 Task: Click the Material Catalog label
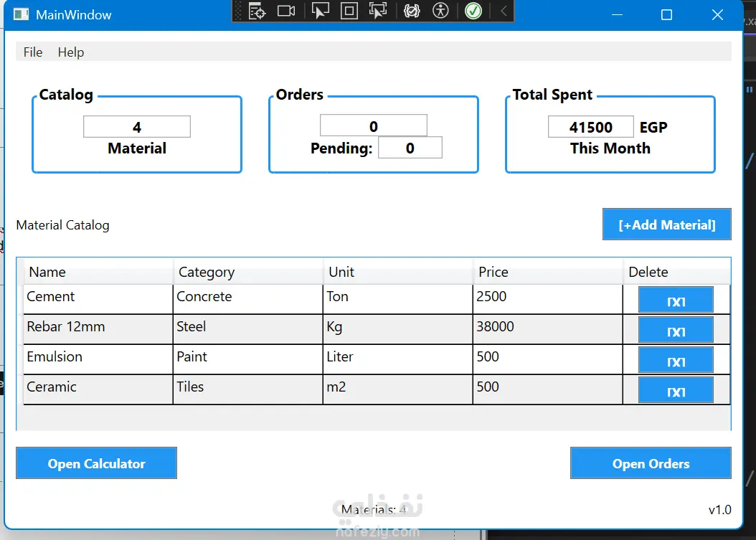[x=62, y=225]
